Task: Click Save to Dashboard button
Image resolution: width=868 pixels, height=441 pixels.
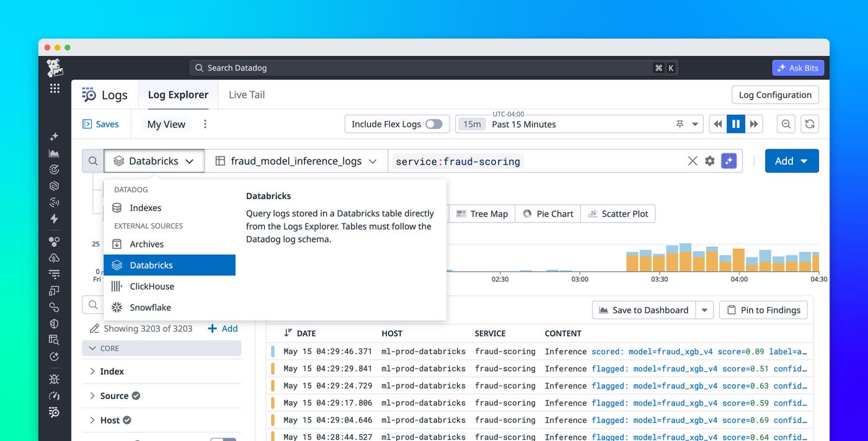Action: pyautogui.click(x=644, y=310)
